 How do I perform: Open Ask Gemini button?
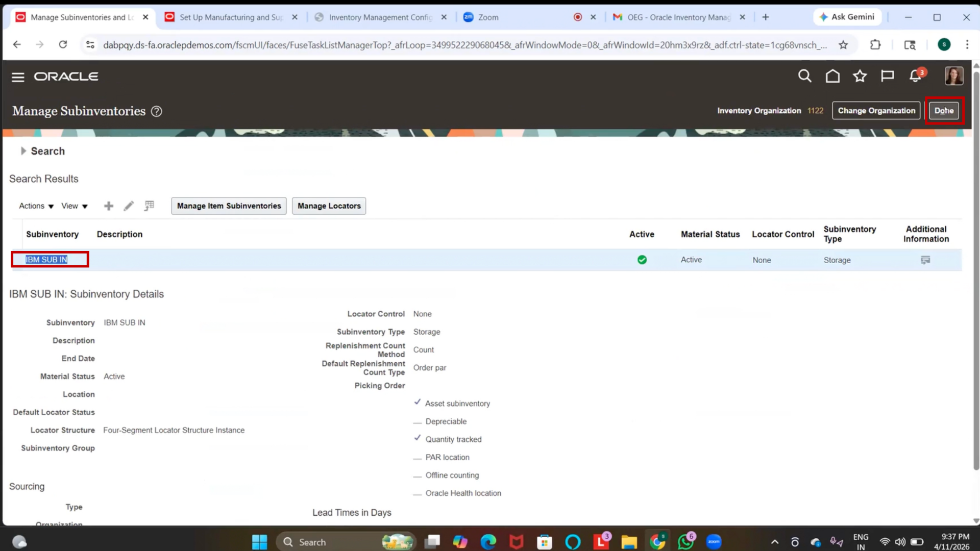click(847, 17)
